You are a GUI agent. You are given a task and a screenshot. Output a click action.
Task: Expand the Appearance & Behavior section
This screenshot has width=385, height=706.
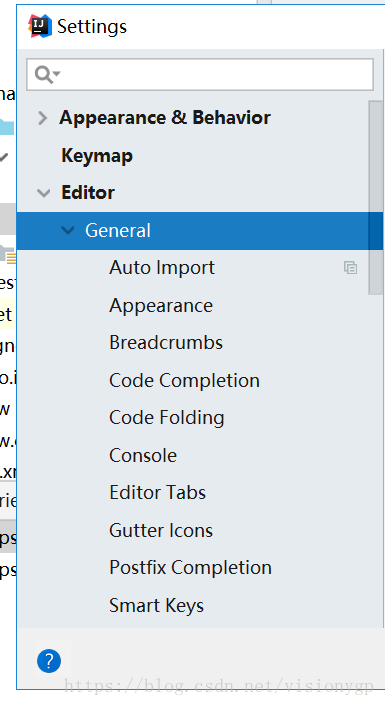tap(43, 118)
